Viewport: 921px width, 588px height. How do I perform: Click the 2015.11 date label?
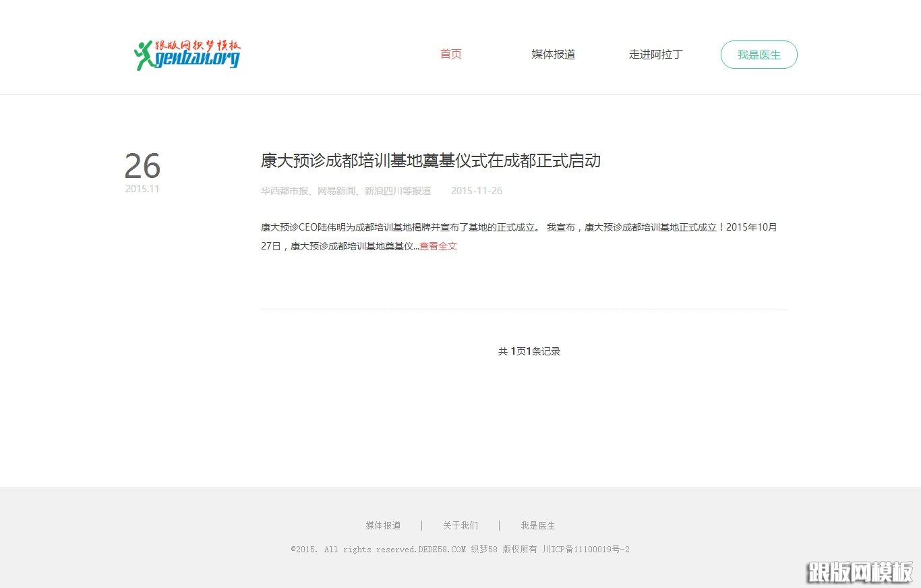[x=142, y=189]
